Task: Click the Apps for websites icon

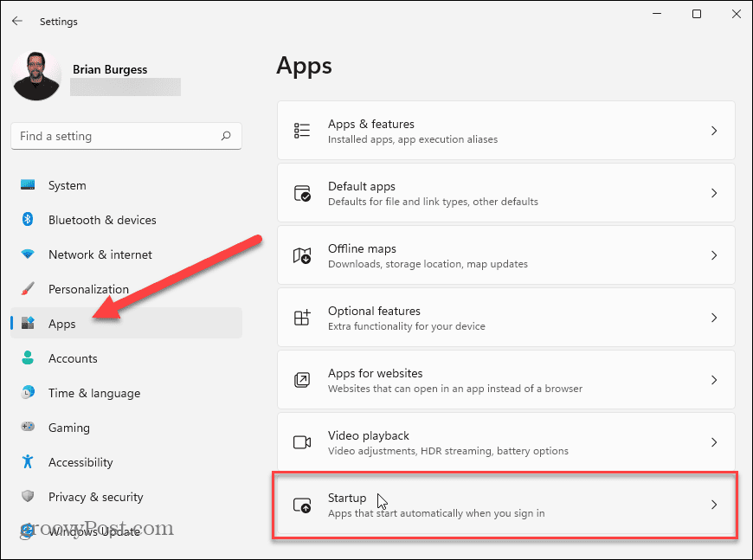Action: coord(301,379)
